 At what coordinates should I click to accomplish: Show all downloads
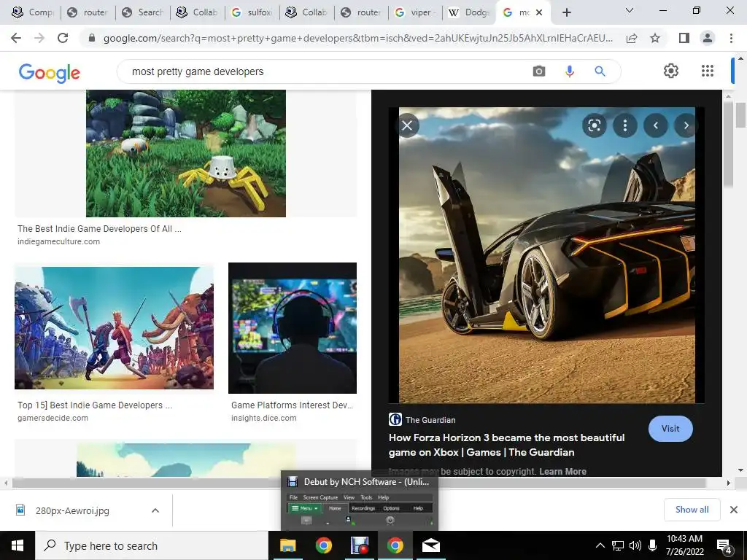(692, 510)
